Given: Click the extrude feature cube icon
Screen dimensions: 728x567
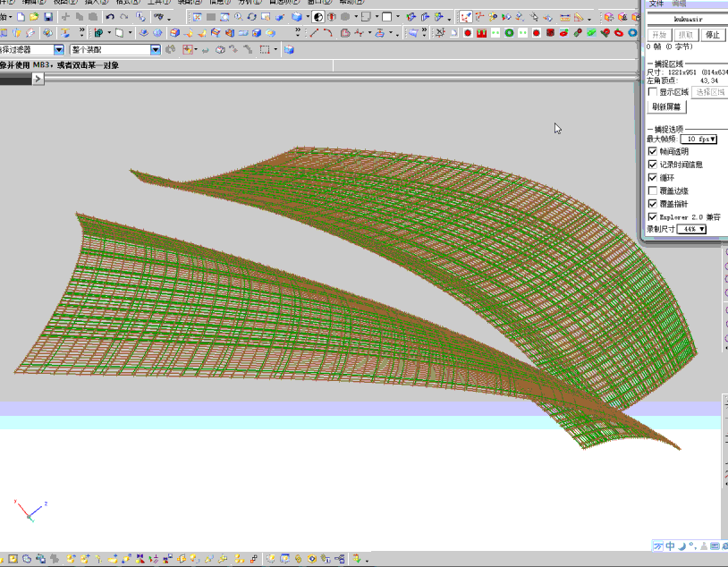Looking at the screenshot, I should click(174, 33).
